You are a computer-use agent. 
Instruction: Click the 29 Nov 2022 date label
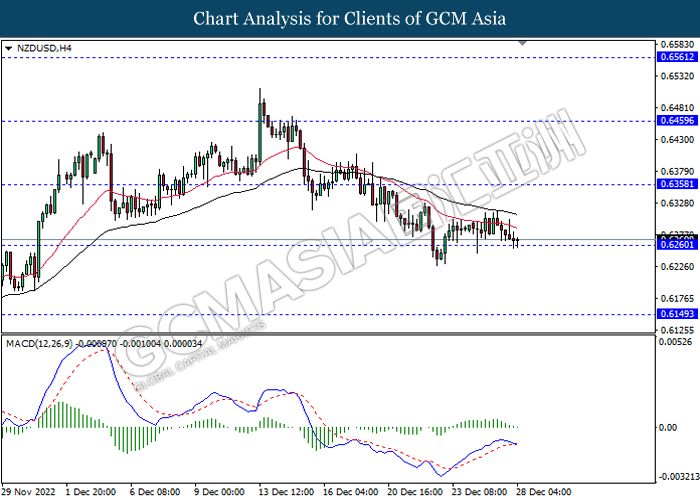click(x=29, y=492)
